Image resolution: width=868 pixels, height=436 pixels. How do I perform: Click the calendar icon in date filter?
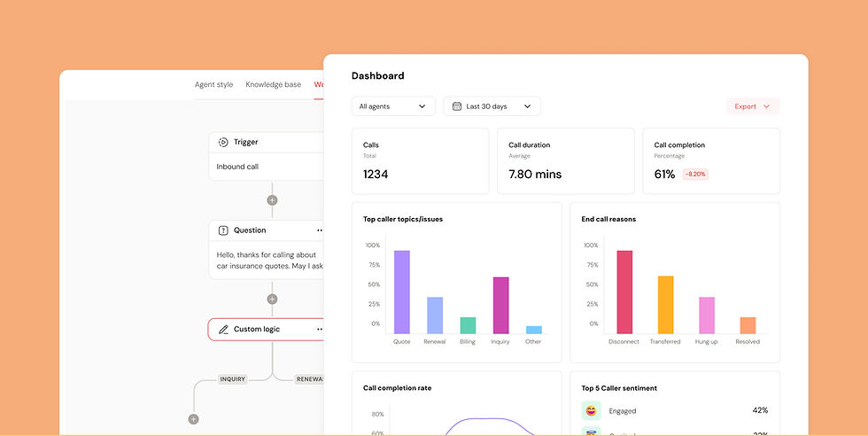pyautogui.click(x=457, y=106)
